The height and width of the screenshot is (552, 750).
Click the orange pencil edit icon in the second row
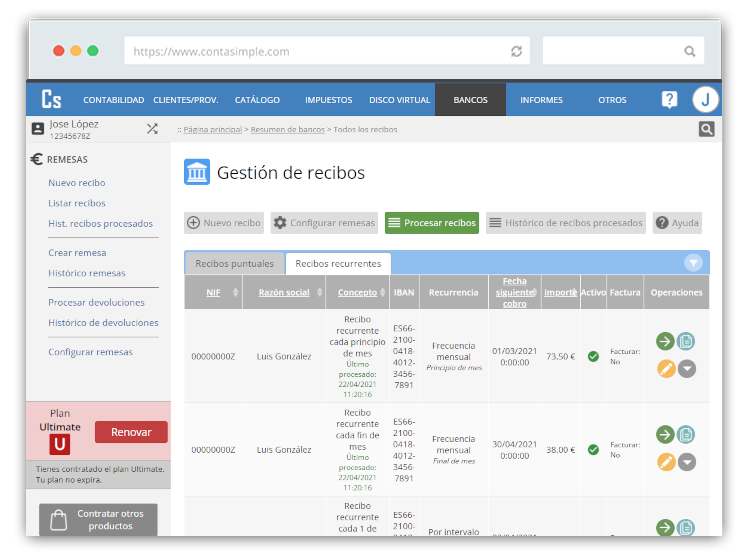point(665,462)
